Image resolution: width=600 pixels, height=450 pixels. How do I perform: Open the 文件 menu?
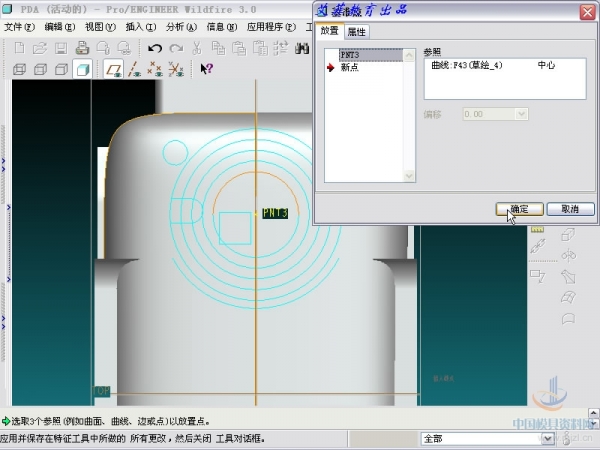tap(19, 27)
